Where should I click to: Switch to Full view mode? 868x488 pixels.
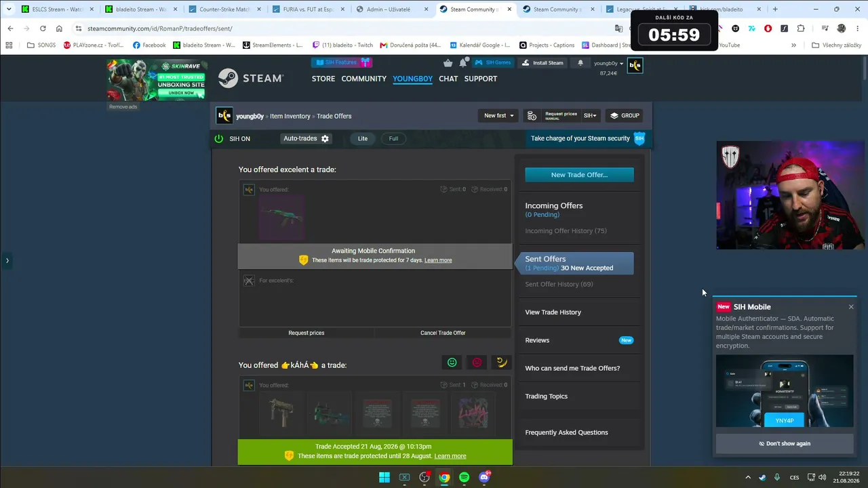point(393,138)
